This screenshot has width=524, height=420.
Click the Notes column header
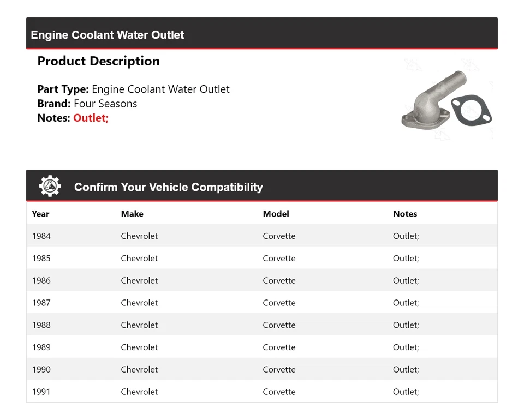(x=404, y=214)
